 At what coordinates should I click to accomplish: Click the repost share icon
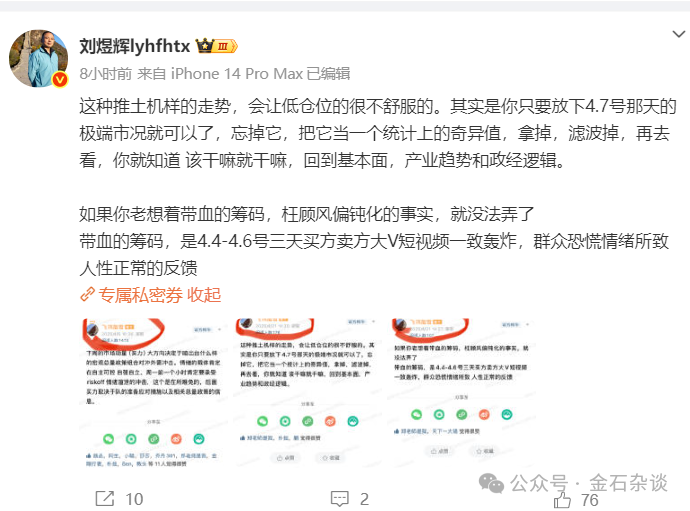click(105, 499)
